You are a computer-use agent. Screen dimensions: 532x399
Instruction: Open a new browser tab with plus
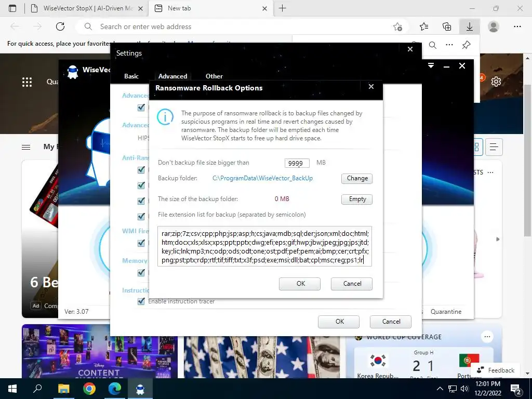[x=282, y=8]
